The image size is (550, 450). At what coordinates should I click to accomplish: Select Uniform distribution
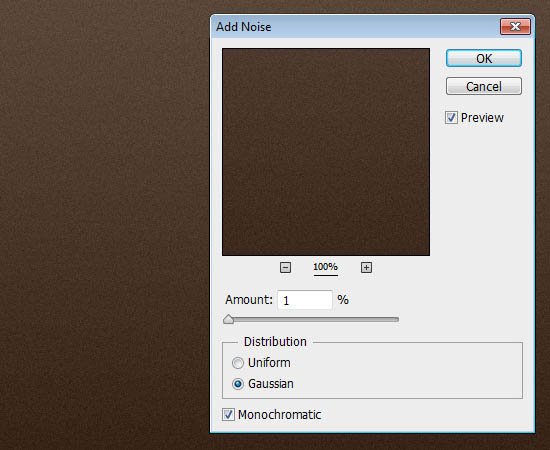coord(237,363)
